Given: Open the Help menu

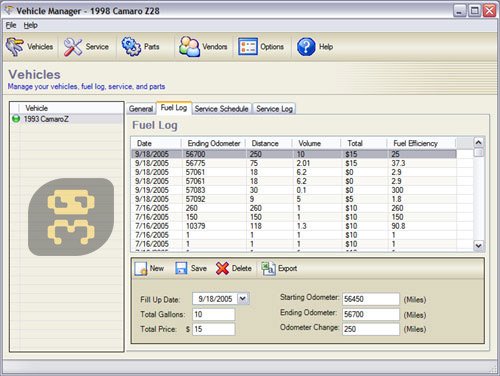Looking at the screenshot, I should pyautogui.click(x=30, y=25).
